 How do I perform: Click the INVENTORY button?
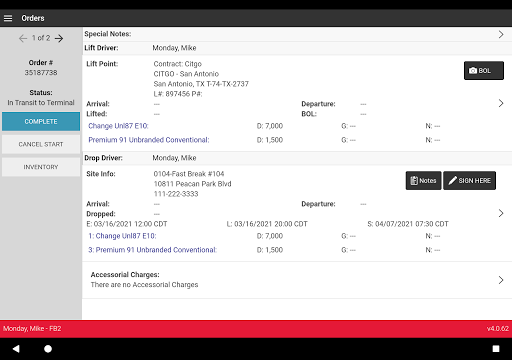[x=41, y=167]
